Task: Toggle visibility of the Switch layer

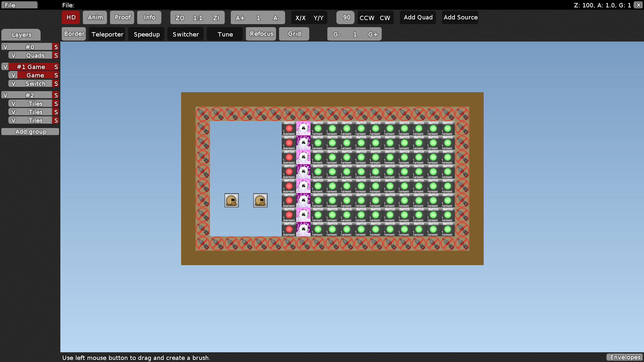Action: tap(13, 83)
